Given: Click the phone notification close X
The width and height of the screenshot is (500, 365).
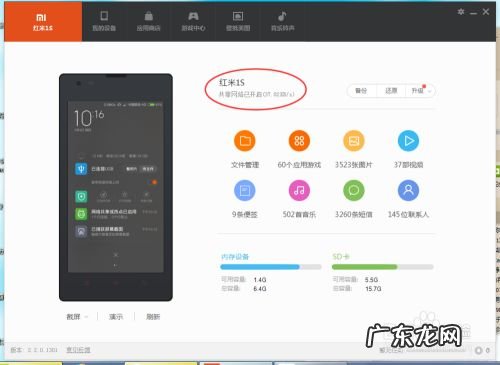Looking at the screenshot, I should [x=116, y=255].
